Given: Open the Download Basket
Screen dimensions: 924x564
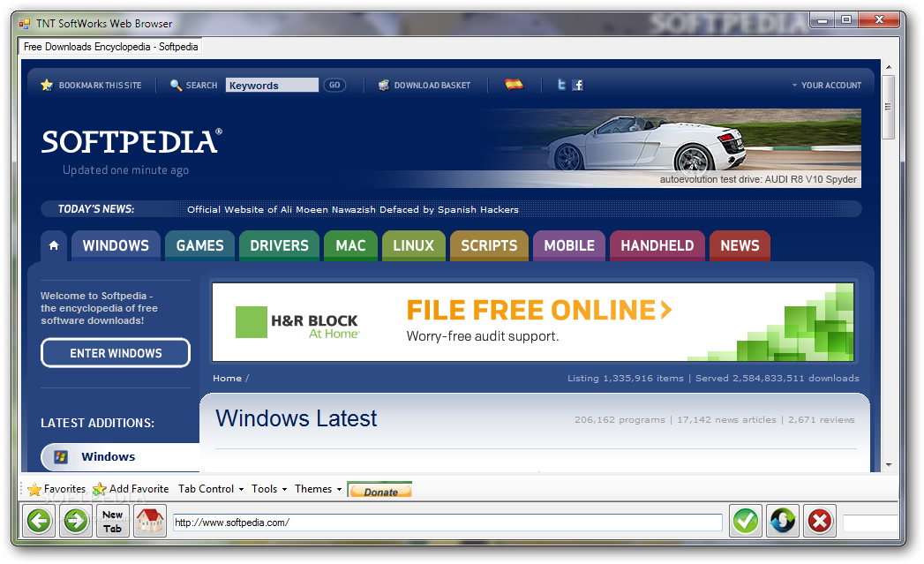Looking at the screenshot, I should pyautogui.click(x=424, y=86).
